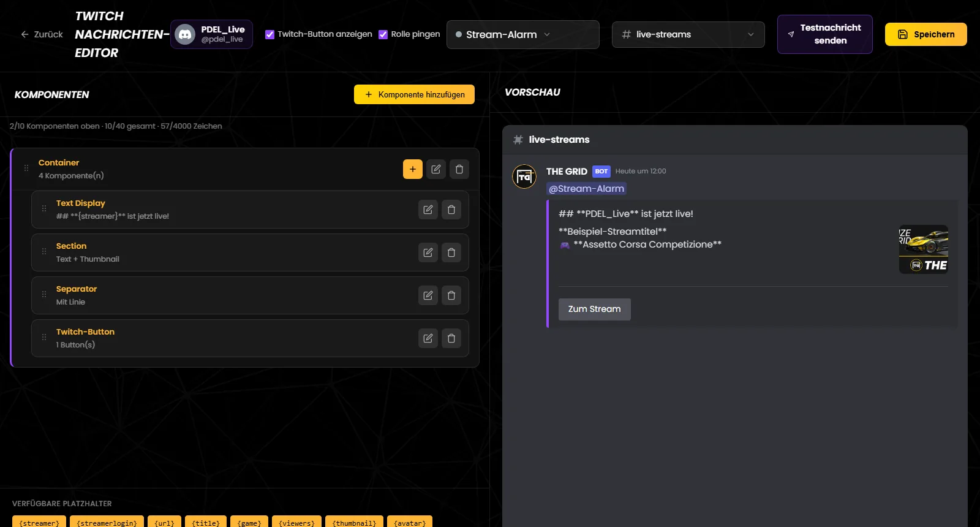Click the Section row drag handle
Screen dimensions: 980x527
click(x=44, y=251)
